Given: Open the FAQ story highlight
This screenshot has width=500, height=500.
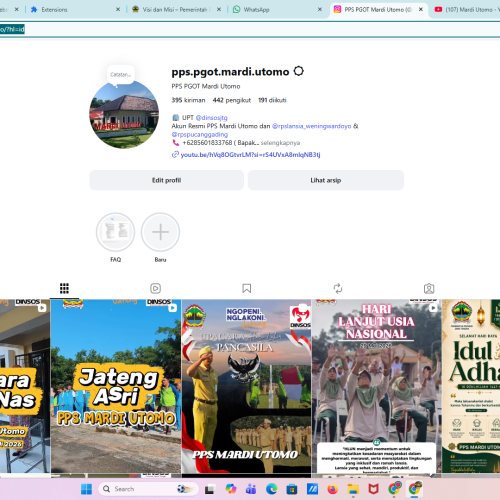Looking at the screenshot, I should pos(116,232).
